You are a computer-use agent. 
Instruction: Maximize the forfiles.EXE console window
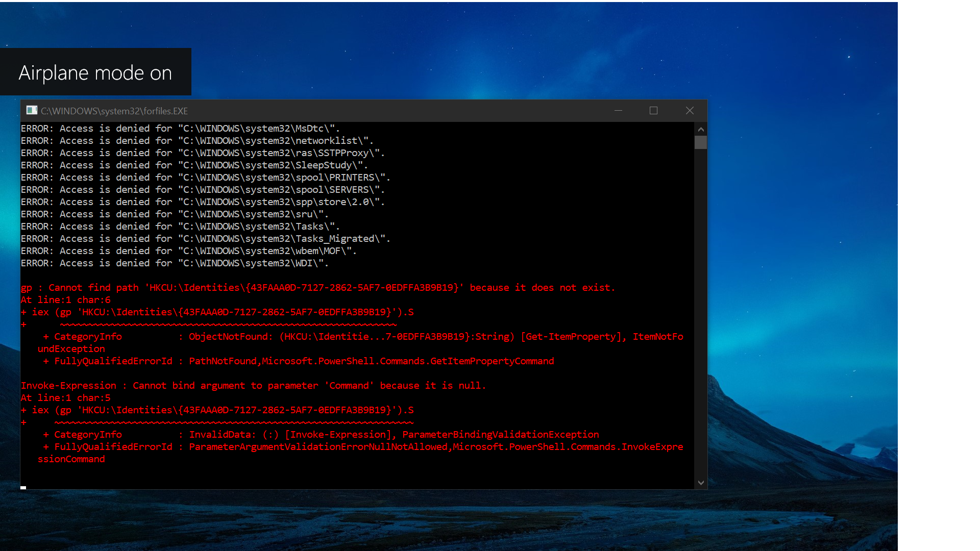click(653, 110)
